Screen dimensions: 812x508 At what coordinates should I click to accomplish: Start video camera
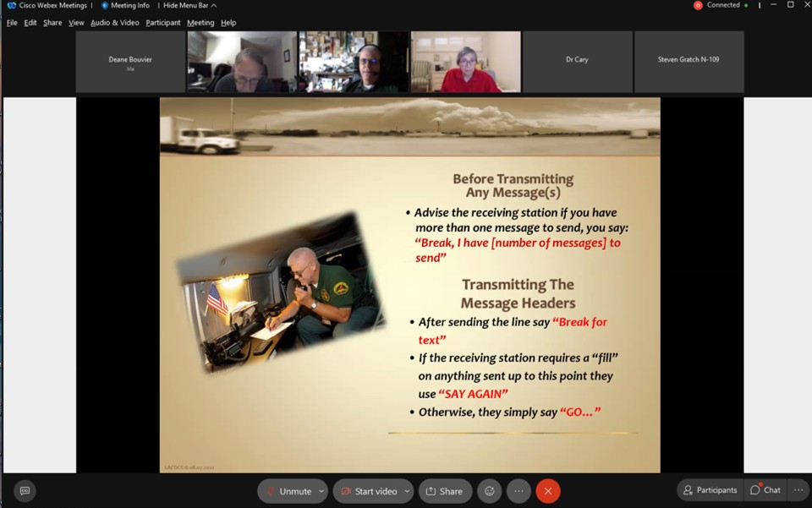pos(369,491)
